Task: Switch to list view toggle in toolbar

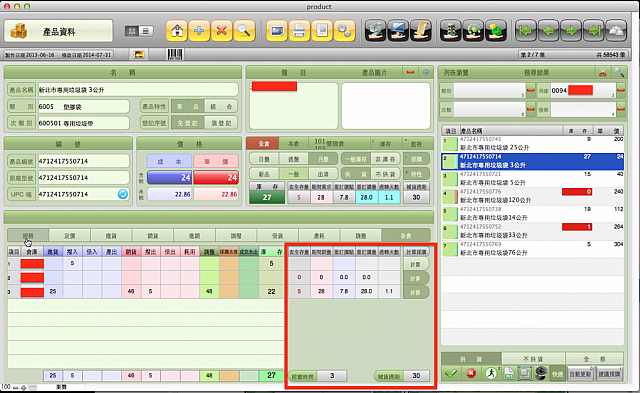Action: point(146,31)
